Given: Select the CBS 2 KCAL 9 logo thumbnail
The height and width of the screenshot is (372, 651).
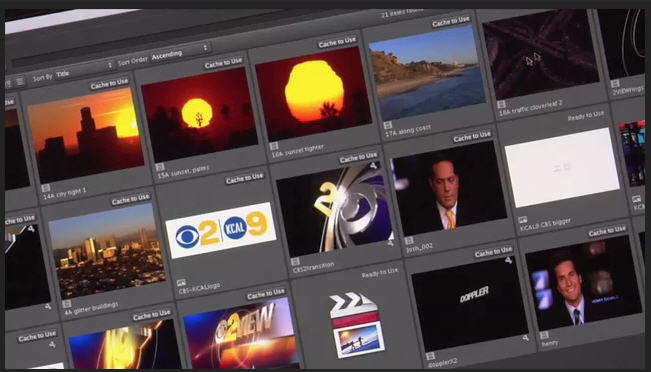Looking at the screenshot, I should click(x=221, y=230).
